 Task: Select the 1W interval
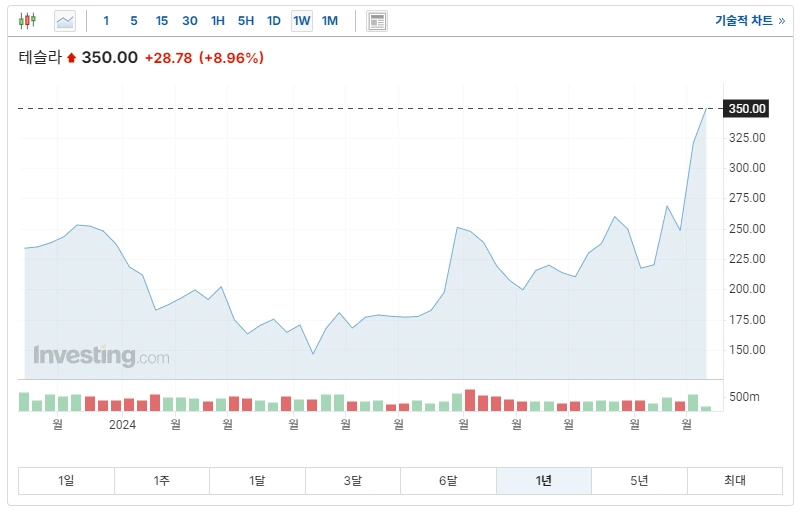[302, 21]
